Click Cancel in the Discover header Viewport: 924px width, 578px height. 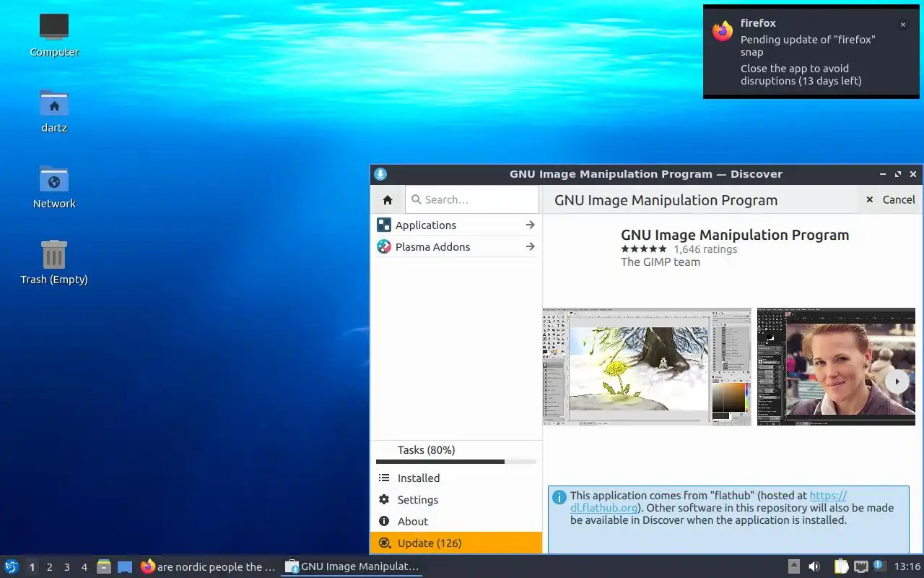(x=890, y=200)
